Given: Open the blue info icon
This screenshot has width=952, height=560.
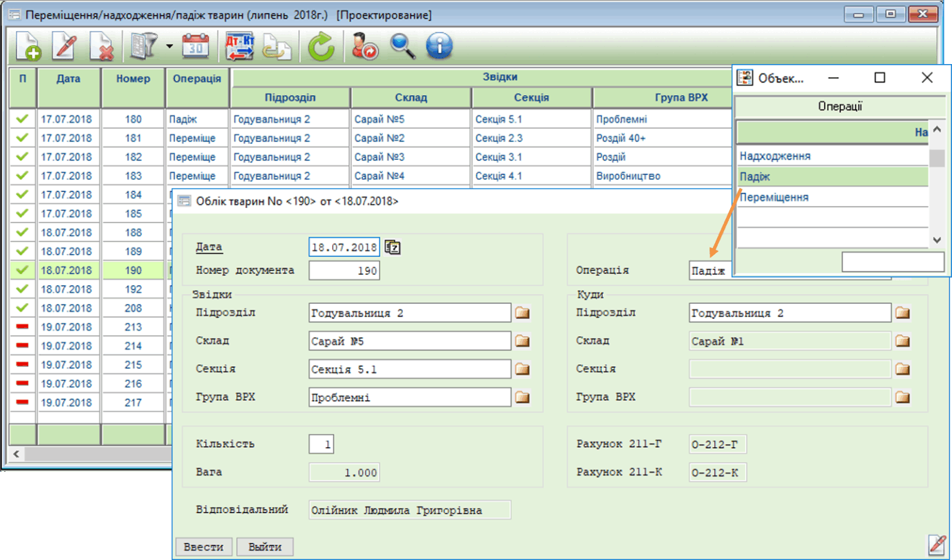Looking at the screenshot, I should coord(439,47).
